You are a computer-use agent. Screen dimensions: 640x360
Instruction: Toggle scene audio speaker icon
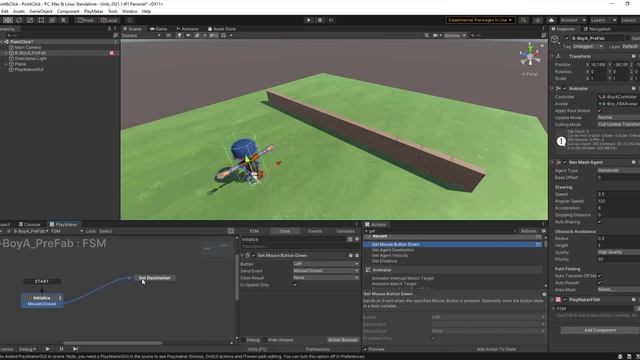188,36
